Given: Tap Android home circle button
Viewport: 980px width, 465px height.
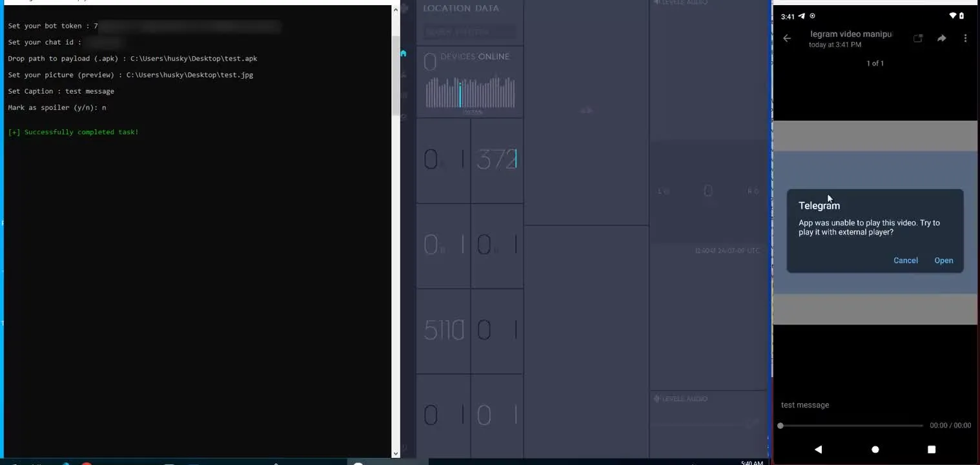Looking at the screenshot, I should click(875, 449).
